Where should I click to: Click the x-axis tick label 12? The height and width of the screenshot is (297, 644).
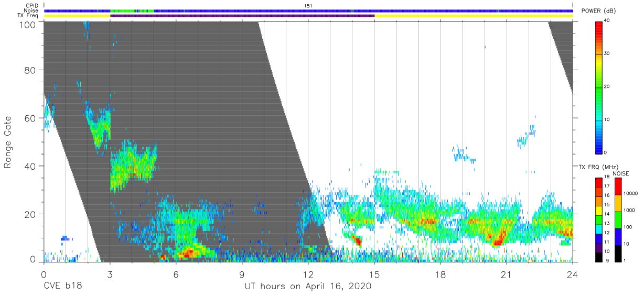(x=308, y=273)
